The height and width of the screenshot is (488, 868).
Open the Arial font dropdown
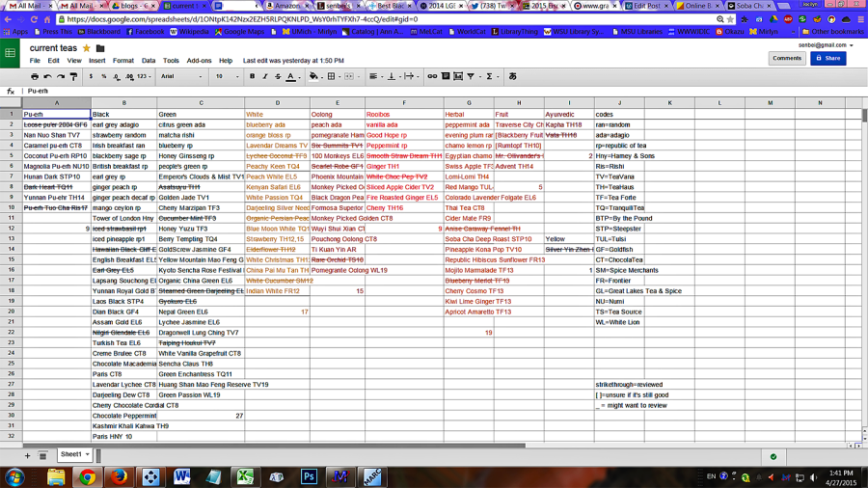tap(180, 76)
